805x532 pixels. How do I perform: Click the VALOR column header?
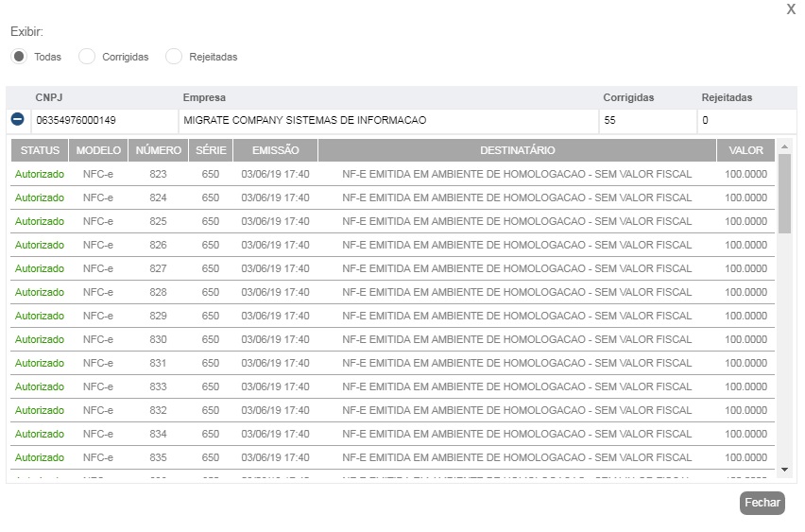pos(745,150)
